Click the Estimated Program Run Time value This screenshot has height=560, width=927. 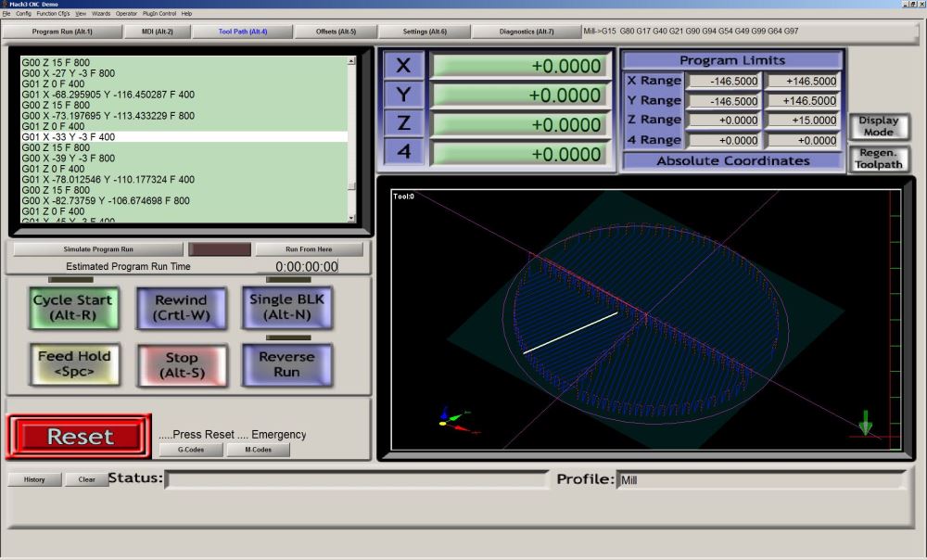pyautogui.click(x=307, y=267)
